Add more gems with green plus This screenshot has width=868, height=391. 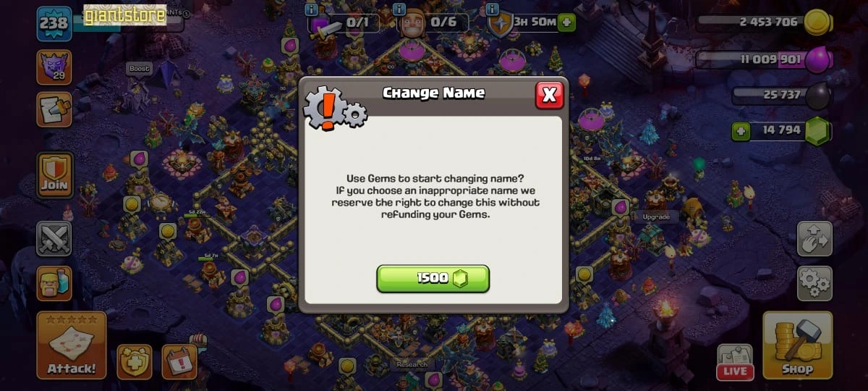740,131
